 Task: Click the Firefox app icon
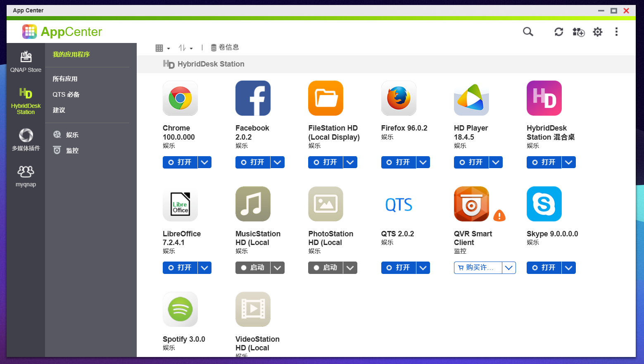click(399, 98)
